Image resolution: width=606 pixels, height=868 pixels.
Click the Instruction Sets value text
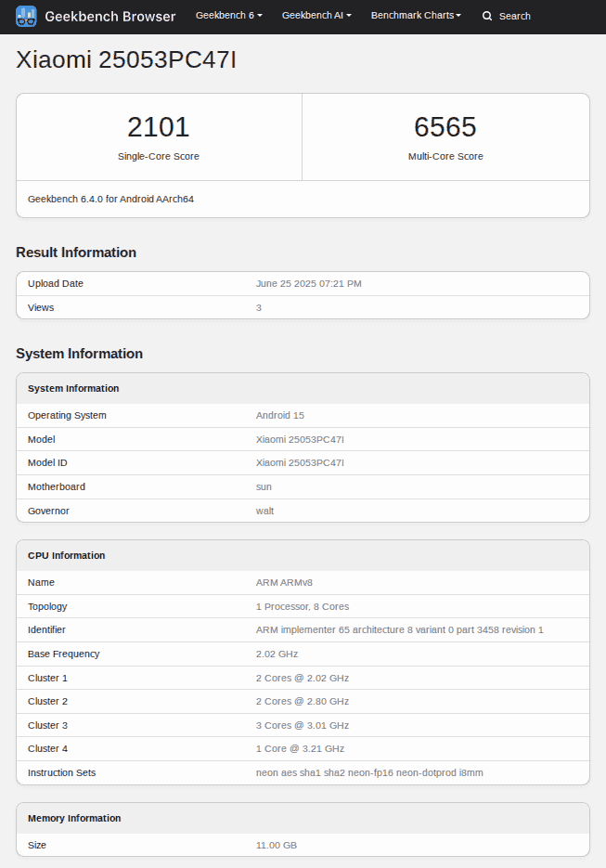coord(369,772)
